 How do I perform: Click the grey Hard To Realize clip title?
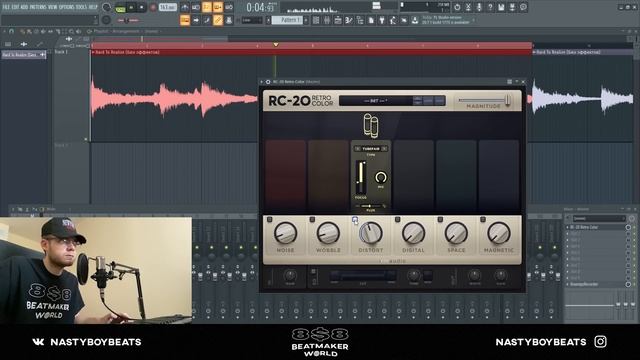[568, 52]
